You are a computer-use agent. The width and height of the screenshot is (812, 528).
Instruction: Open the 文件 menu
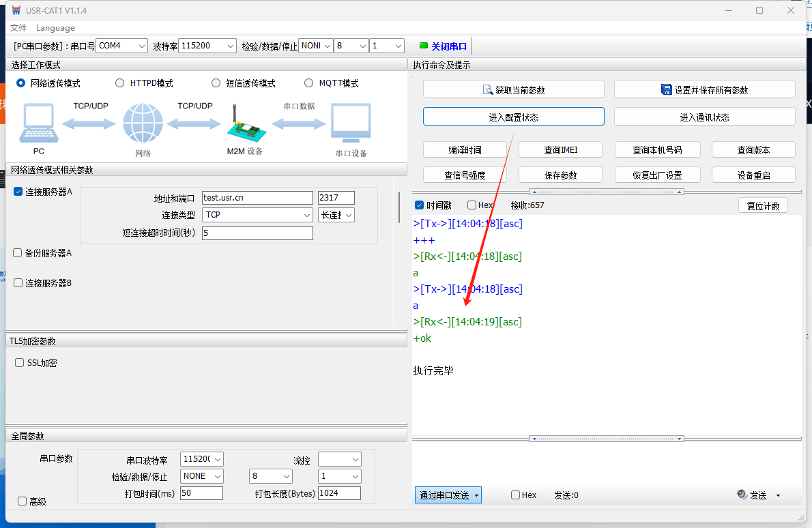click(18, 28)
